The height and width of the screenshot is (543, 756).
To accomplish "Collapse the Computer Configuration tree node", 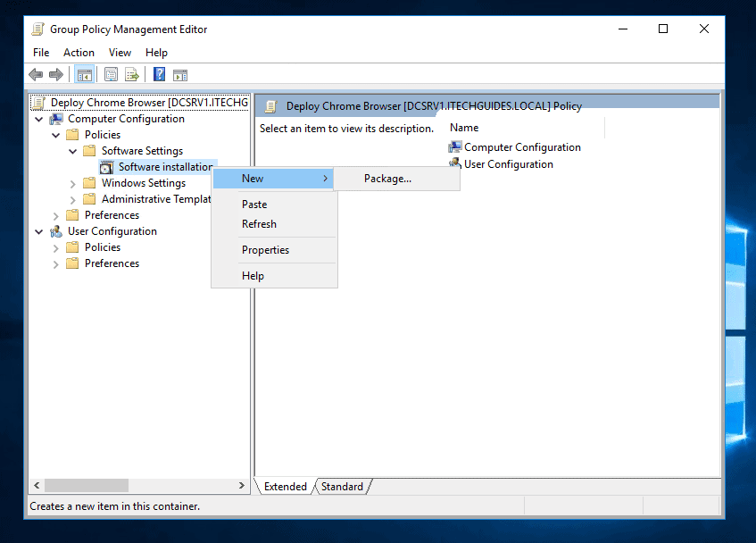I will (x=39, y=119).
